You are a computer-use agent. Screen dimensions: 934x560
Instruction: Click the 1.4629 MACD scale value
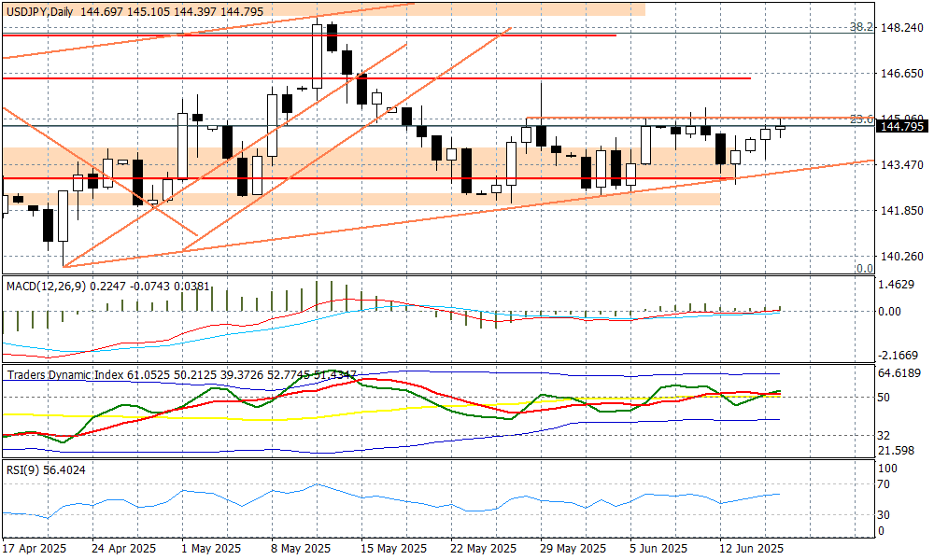pos(899,284)
